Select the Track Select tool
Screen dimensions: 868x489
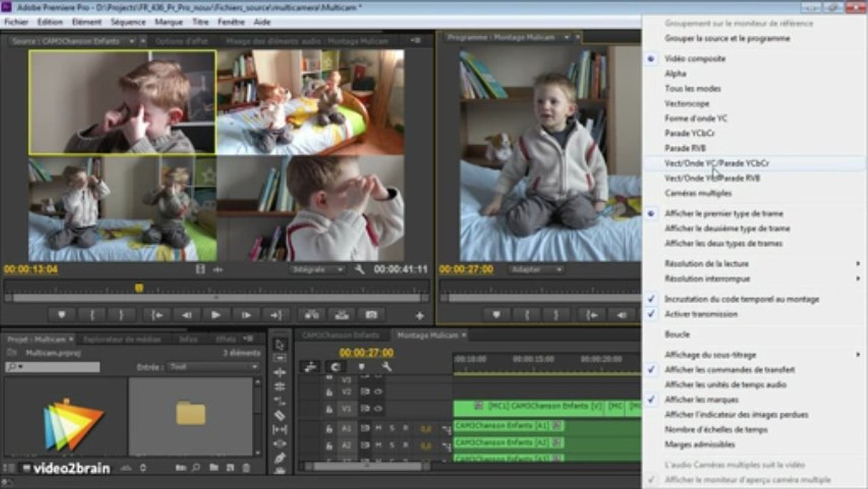click(x=280, y=359)
